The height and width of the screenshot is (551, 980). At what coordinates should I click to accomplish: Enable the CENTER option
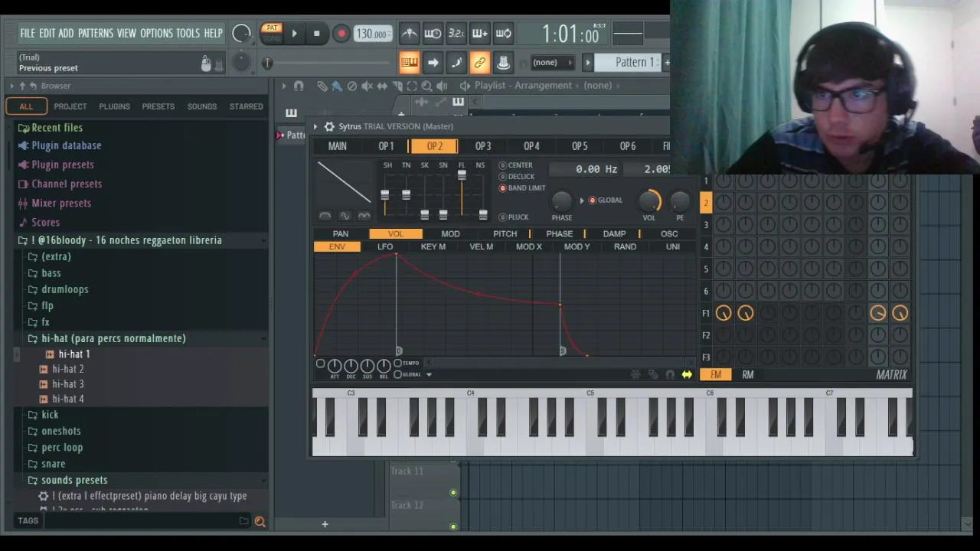(515, 165)
